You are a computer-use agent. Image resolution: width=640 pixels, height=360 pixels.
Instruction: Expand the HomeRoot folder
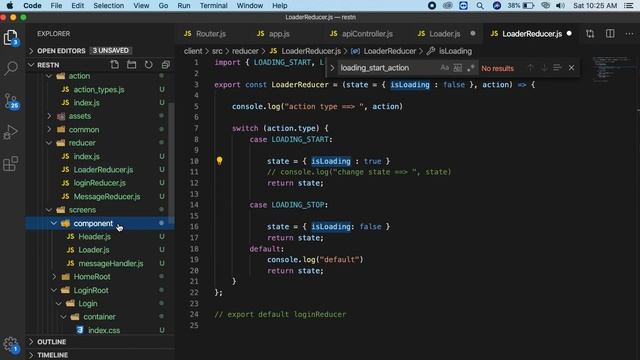[54, 277]
